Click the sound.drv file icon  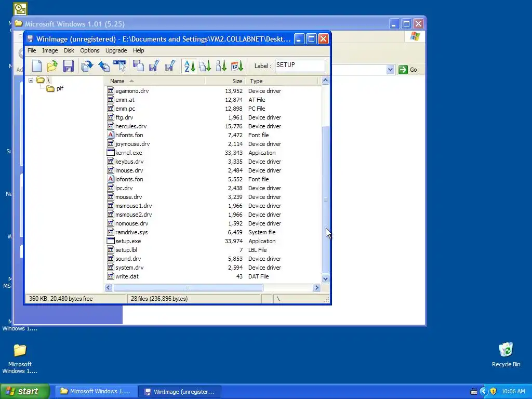pos(111,258)
